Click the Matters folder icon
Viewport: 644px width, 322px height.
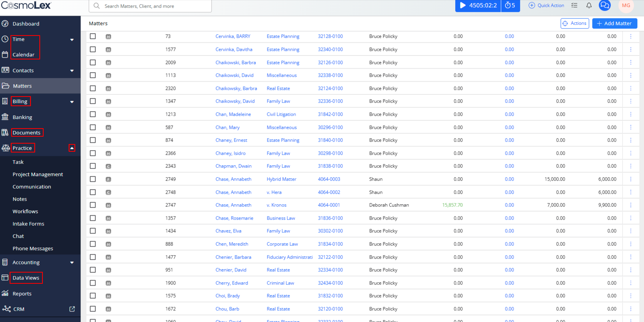coord(5,86)
